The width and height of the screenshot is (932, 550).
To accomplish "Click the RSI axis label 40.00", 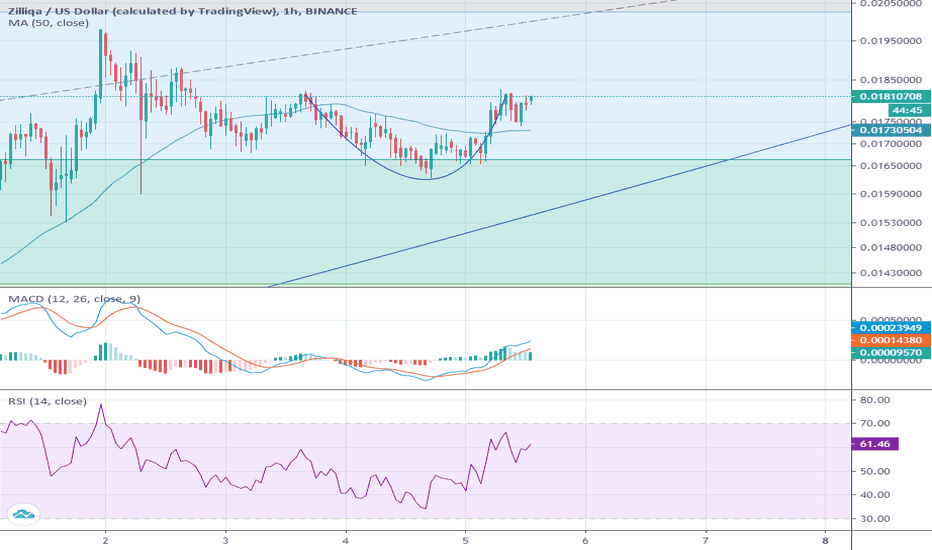I will pos(875,495).
